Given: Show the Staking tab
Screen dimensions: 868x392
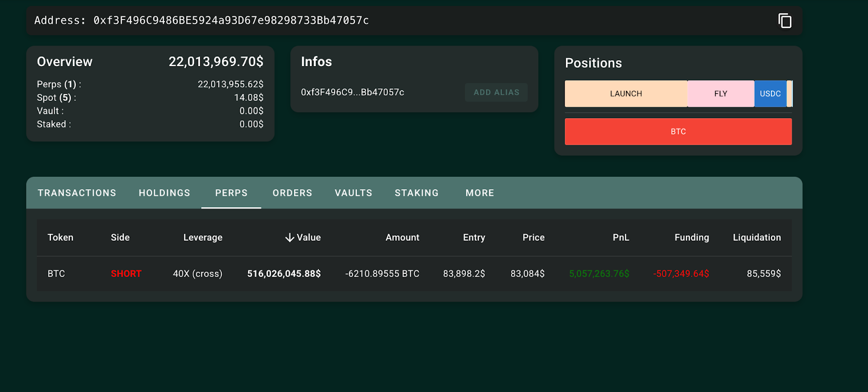Looking at the screenshot, I should click(x=417, y=193).
